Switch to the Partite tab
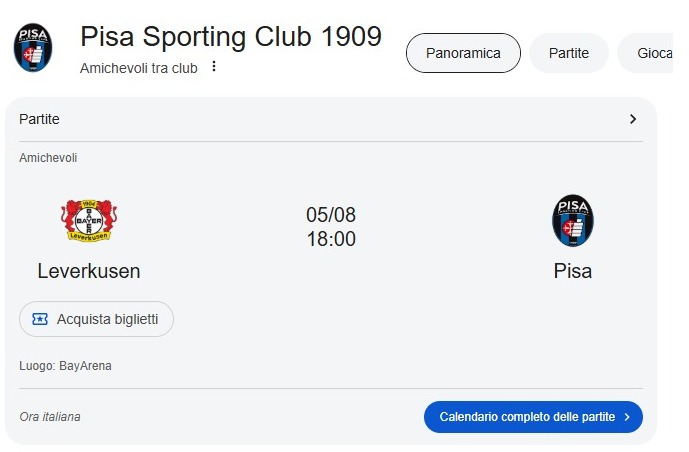The image size is (689, 452). (569, 53)
